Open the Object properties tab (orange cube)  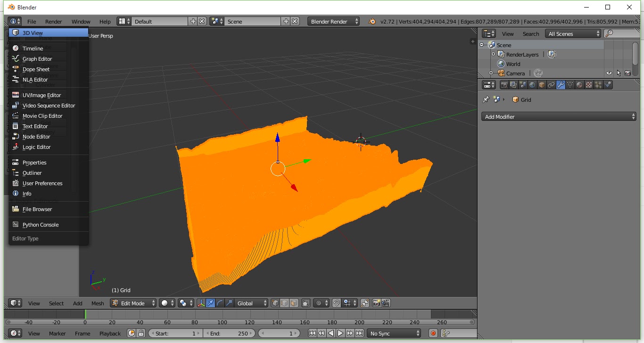[x=542, y=85]
